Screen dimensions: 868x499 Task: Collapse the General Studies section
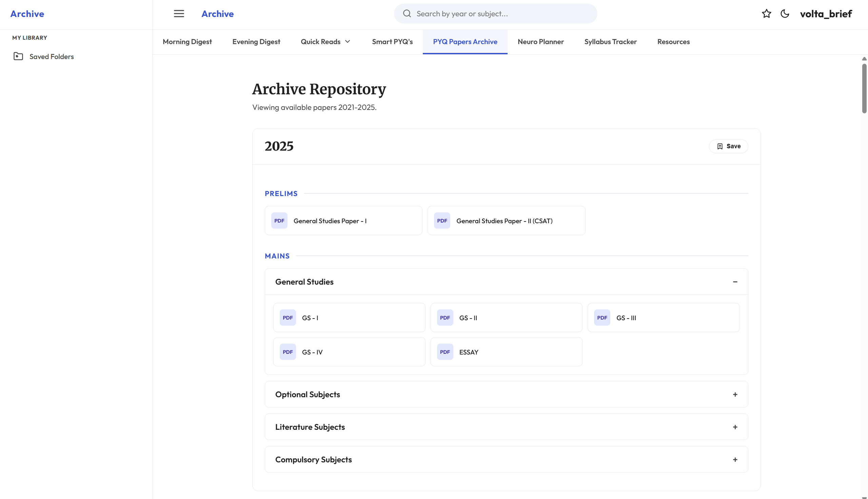tap(735, 282)
